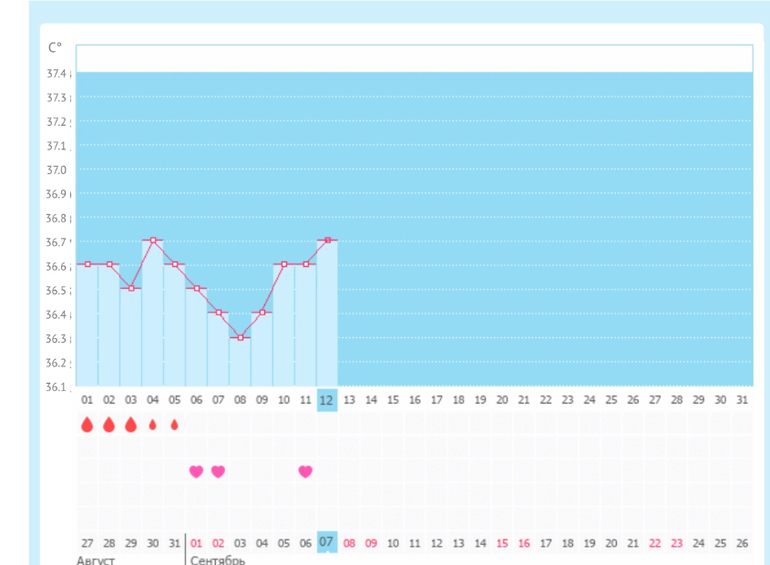Click the 36.7 data point on cycle day 04
Screen dimensions: 770x565
pos(153,240)
